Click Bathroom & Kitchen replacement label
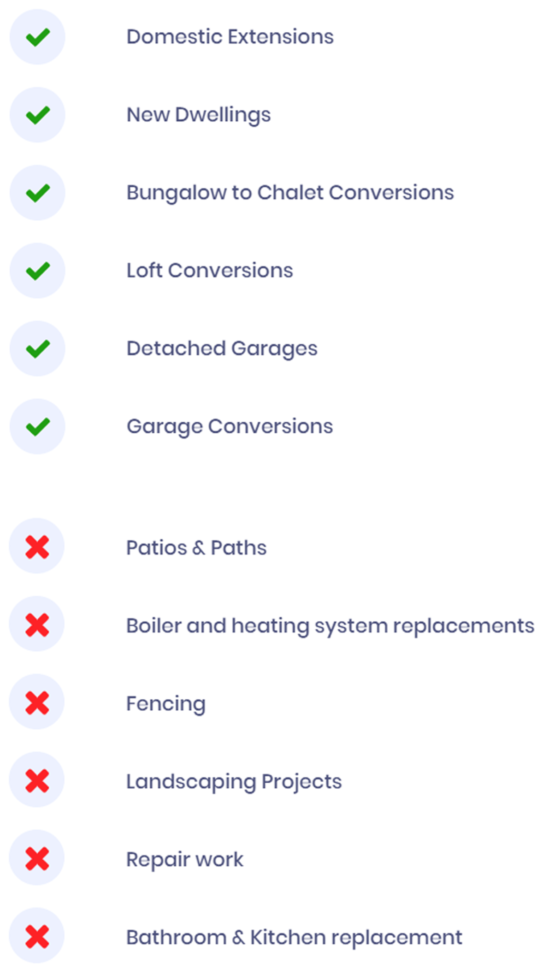The width and height of the screenshot is (549, 980). pos(294,937)
